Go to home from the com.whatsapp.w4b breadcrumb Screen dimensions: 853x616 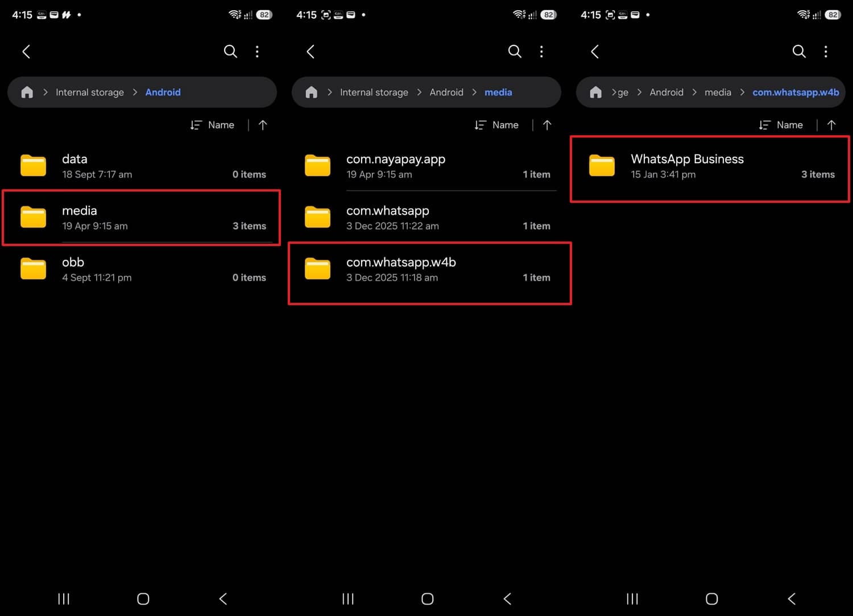point(595,92)
